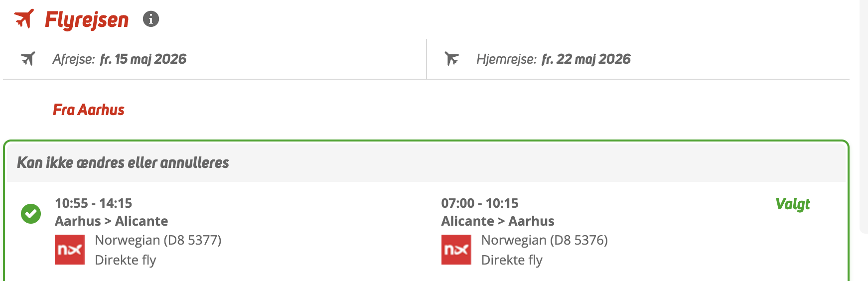Click the Norwegian logo for flight D8 5377

[x=70, y=250]
